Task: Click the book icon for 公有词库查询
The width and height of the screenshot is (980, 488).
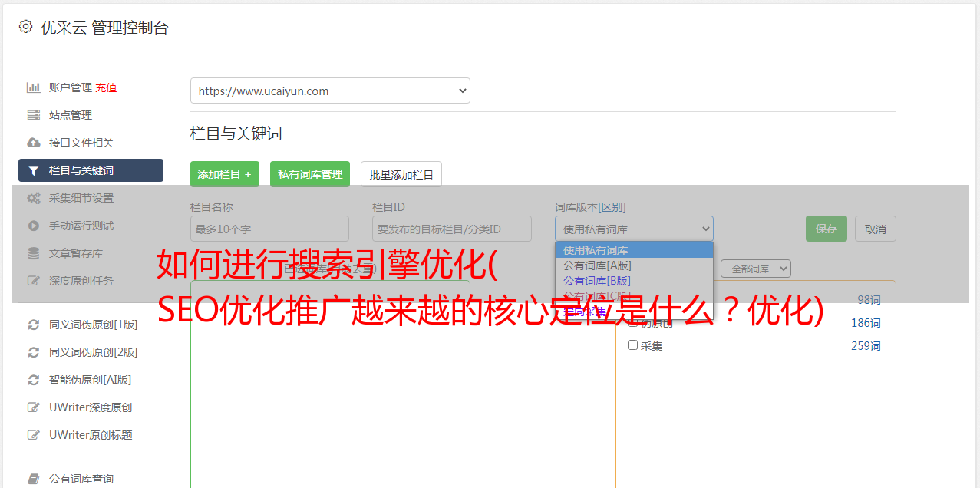Action: pyautogui.click(x=34, y=479)
